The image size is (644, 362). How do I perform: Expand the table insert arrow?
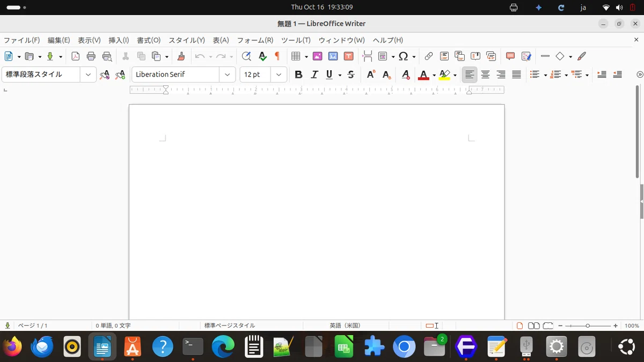tap(306, 57)
